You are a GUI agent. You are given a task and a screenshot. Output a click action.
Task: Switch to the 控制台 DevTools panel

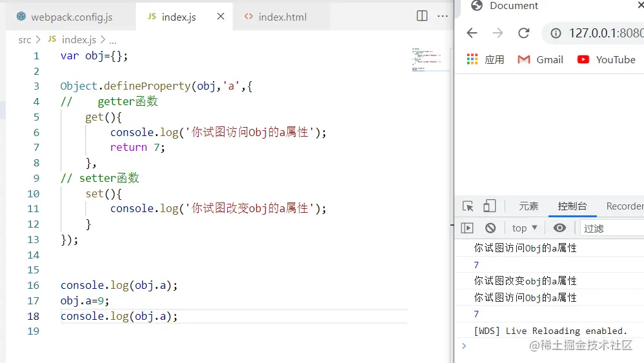pyautogui.click(x=572, y=206)
